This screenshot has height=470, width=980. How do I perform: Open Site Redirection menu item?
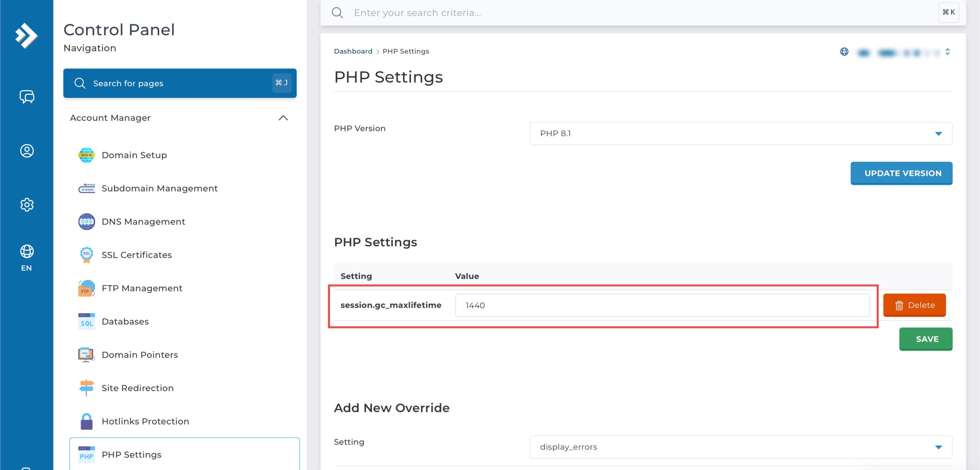137,388
